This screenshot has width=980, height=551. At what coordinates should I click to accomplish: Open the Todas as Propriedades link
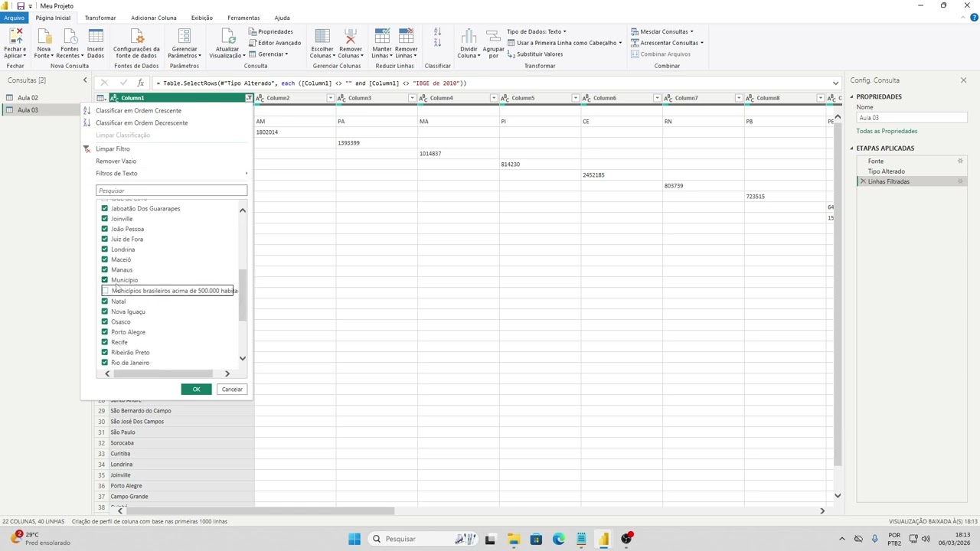coord(887,131)
